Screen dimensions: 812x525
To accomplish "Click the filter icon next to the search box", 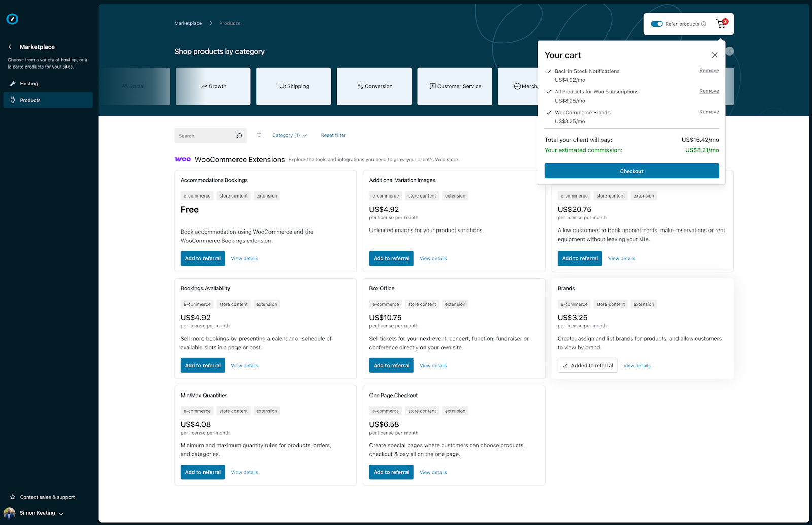I will tap(259, 135).
